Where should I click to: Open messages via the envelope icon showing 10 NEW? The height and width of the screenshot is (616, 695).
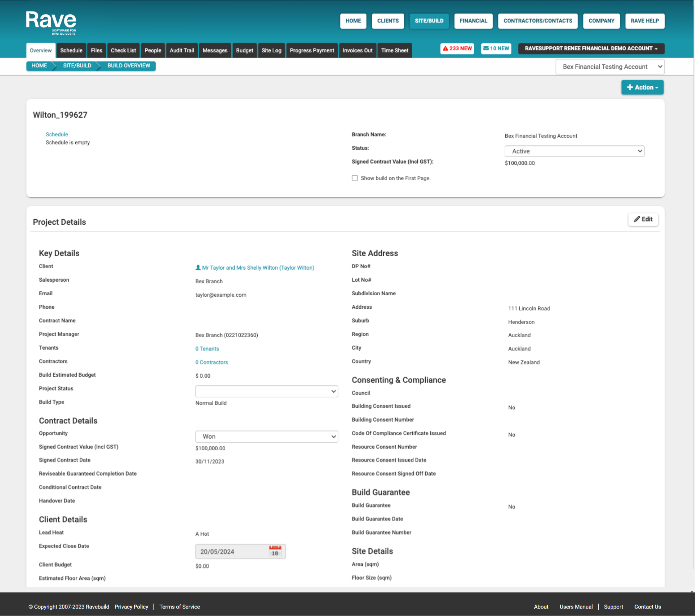pyautogui.click(x=486, y=48)
